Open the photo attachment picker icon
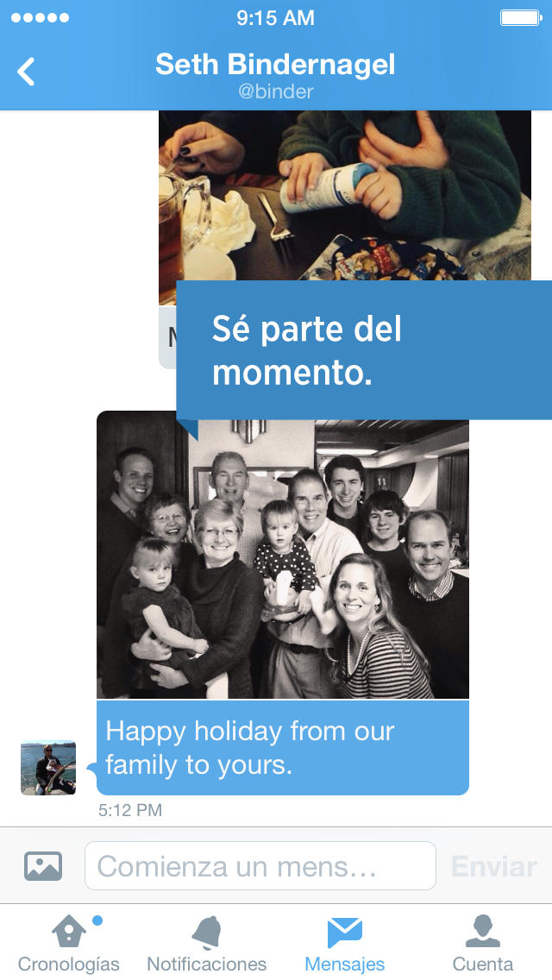This screenshot has width=552, height=980. [43, 866]
